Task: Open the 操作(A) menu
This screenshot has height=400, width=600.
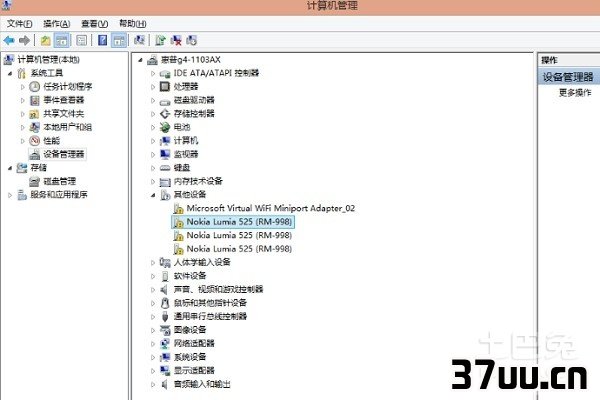Action: click(57, 24)
